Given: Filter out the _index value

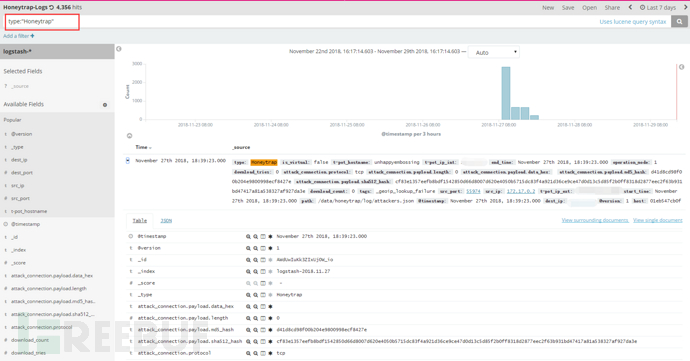Looking at the screenshot, I should tap(255, 272).
